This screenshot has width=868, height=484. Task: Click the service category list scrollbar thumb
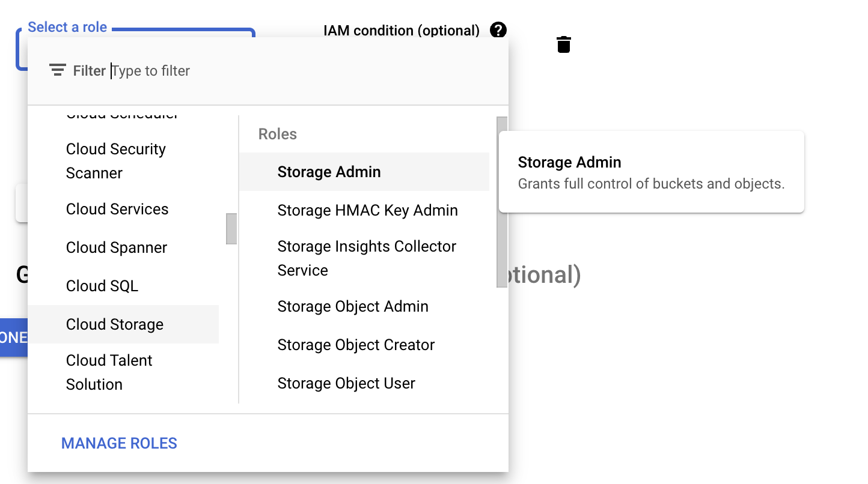231,229
